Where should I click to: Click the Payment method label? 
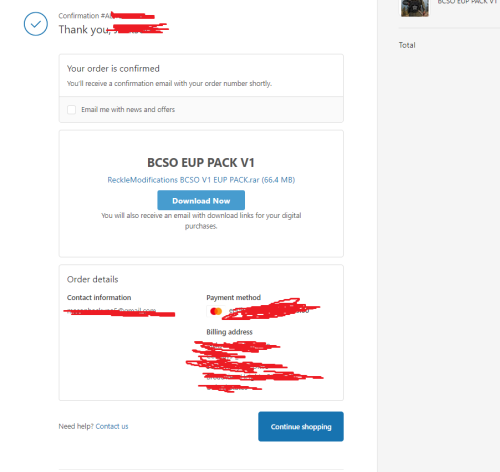pos(233,297)
